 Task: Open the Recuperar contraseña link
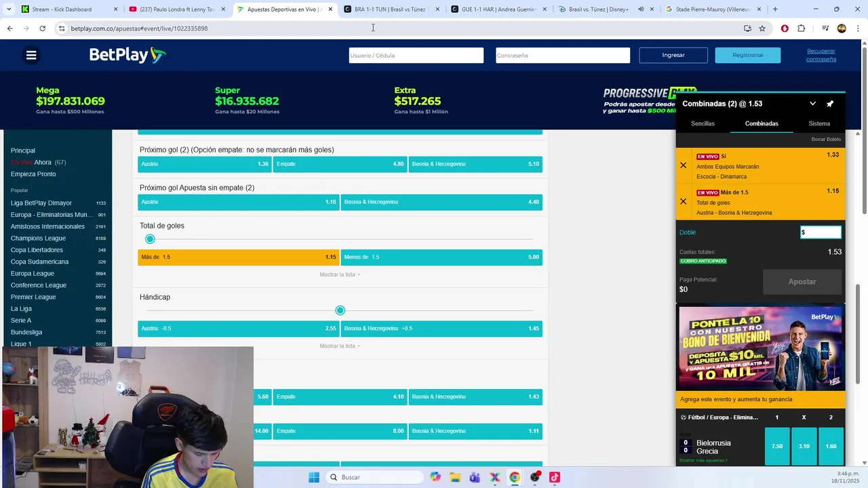pyautogui.click(x=821, y=55)
